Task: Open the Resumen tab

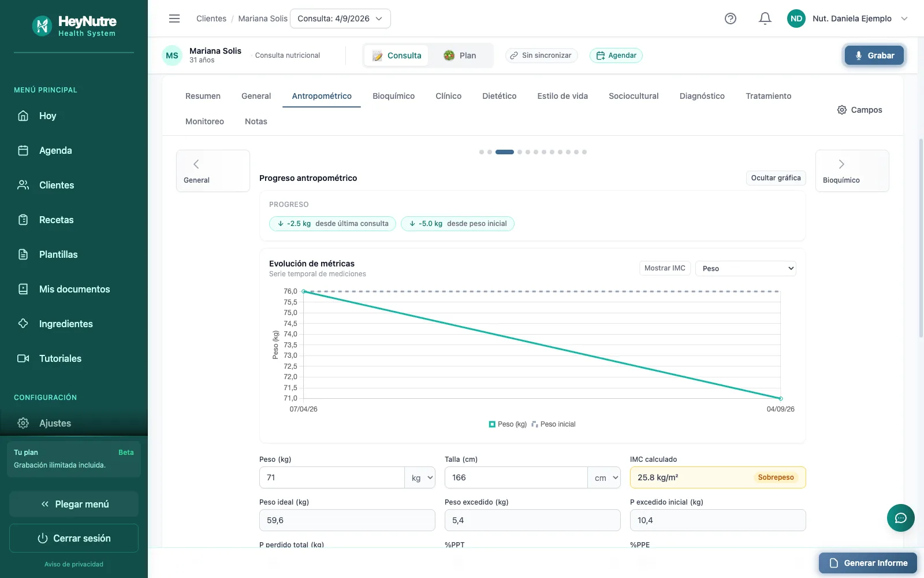Action: (203, 96)
